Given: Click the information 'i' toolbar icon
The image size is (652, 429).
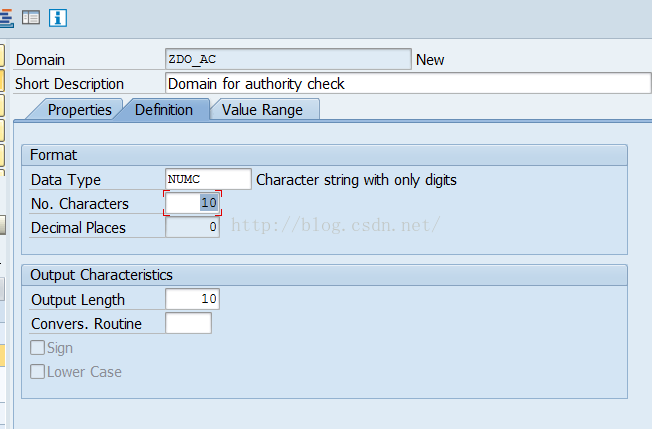Looking at the screenshot, I should [x=58, y=18].
